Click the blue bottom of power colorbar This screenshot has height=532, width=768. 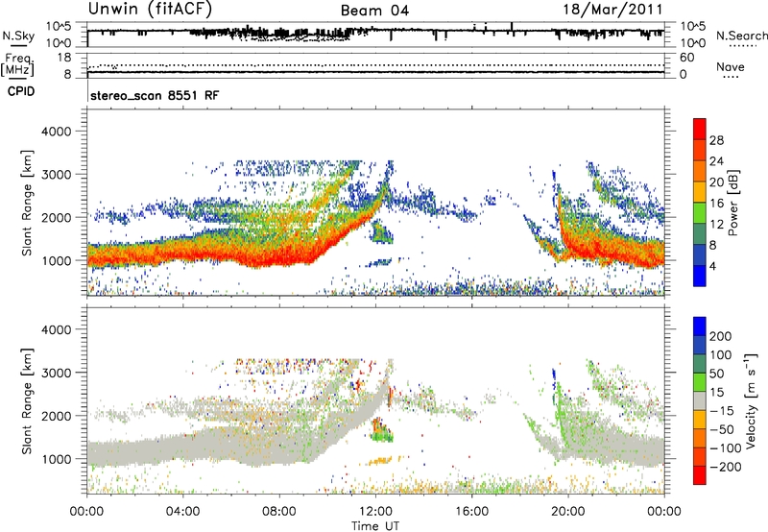pos(700,276)
